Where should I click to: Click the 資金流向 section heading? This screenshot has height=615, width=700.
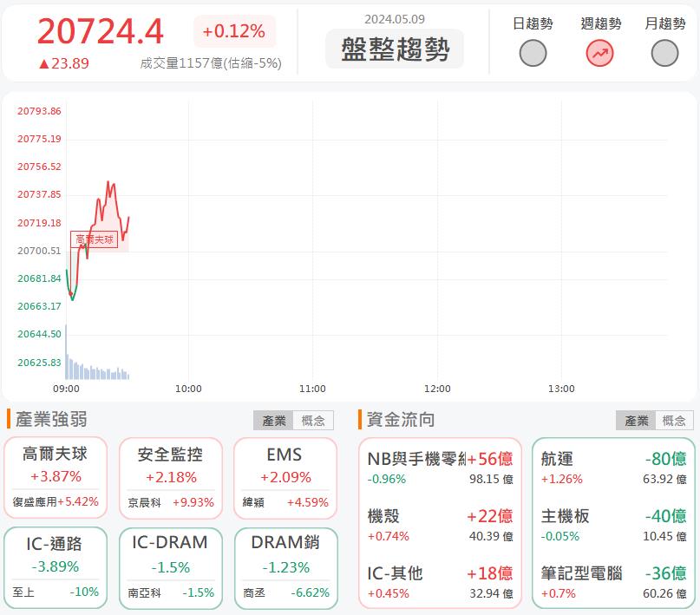[401, 420]
